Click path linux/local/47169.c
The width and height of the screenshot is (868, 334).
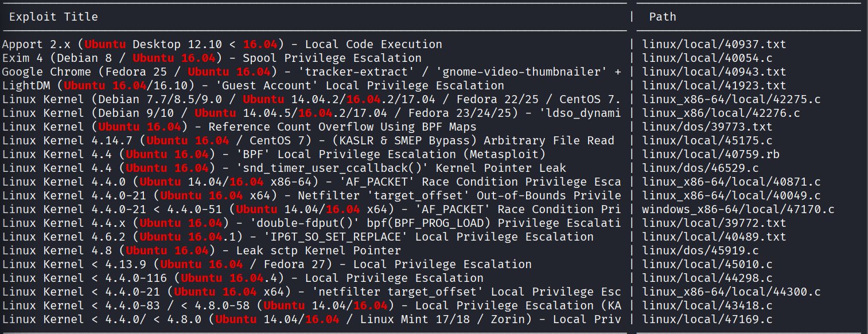click(707, 319)
